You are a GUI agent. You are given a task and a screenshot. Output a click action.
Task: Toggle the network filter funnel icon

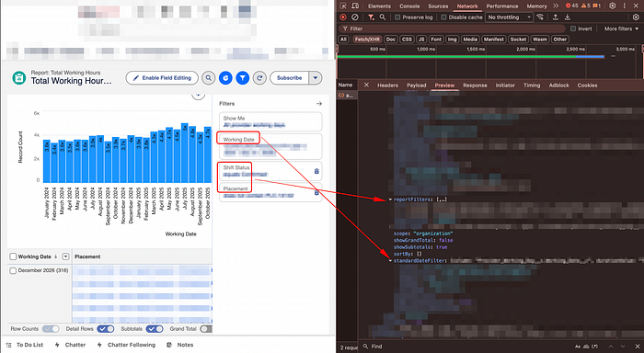[371, 17]
